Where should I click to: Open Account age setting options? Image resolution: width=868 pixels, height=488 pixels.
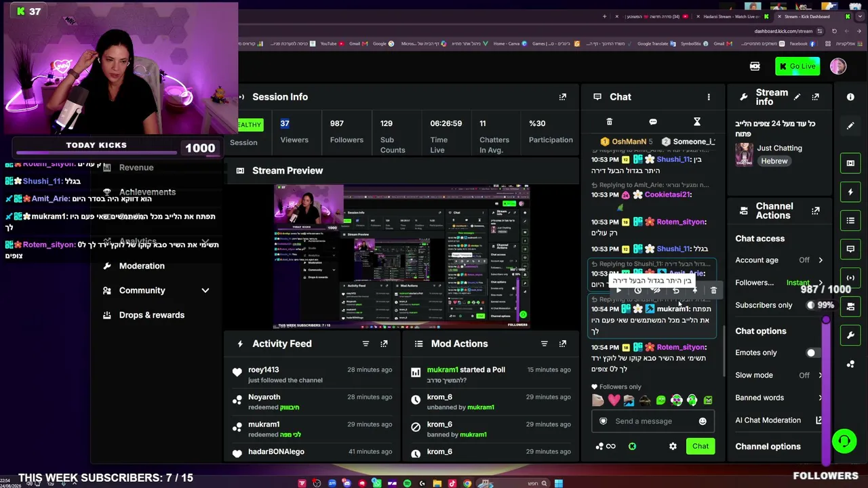click(x=821, y=260)
